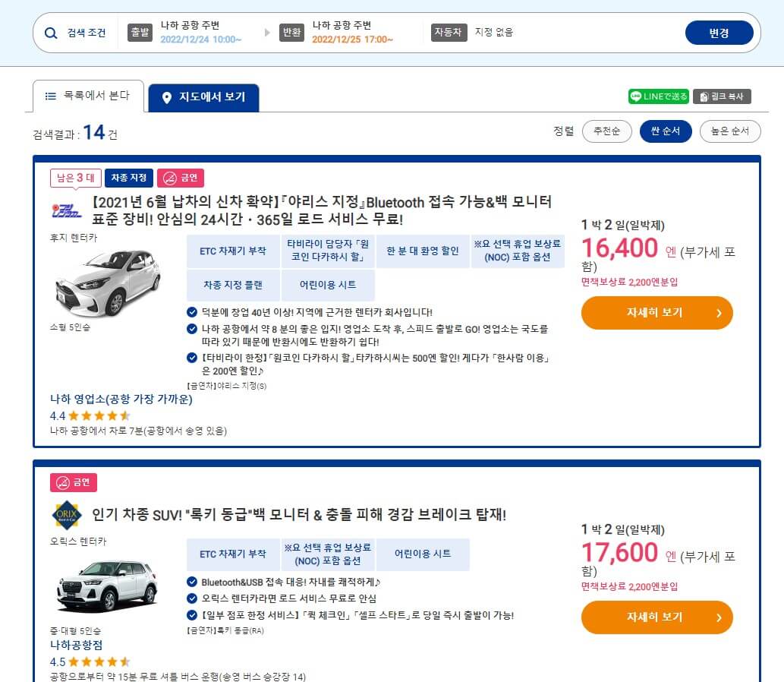
Task: Click the 금연 badge on Yaris listing
Action: pyautogui.click(x=181, y=178)
